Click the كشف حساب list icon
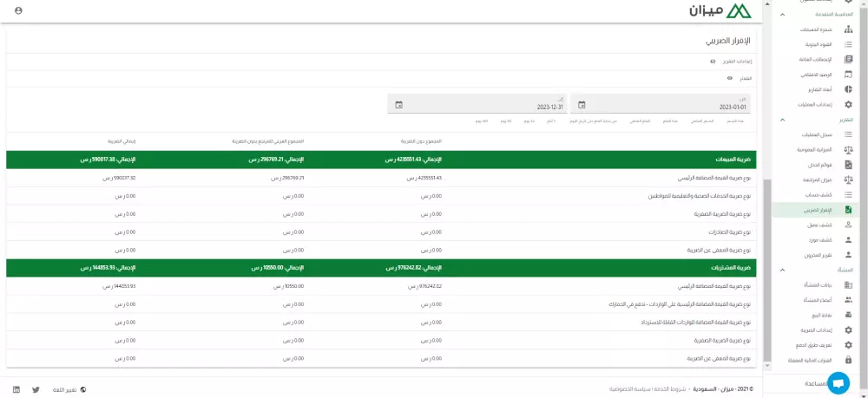This screenshot has width=868, height=398. [x=848, y=194]
